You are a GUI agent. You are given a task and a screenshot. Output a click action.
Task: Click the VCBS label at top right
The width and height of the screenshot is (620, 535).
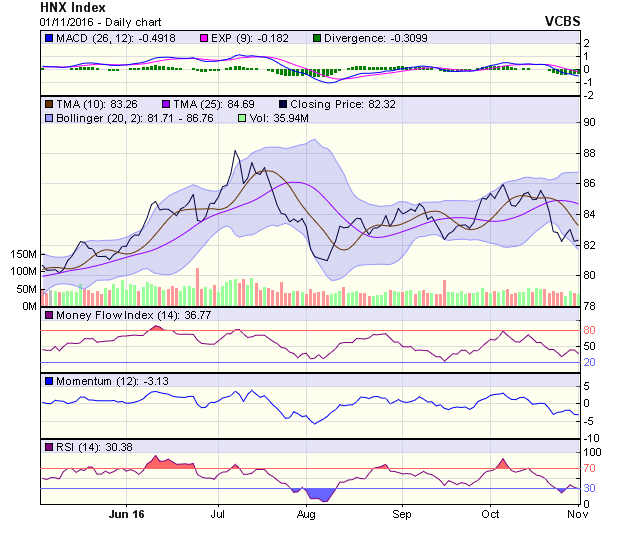tap(561, 20)
